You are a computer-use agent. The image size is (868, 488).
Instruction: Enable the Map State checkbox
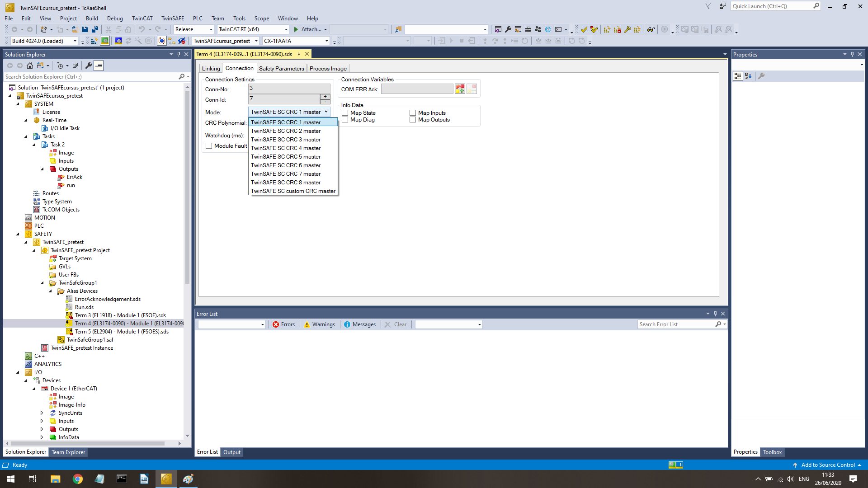tap(345, 113)
